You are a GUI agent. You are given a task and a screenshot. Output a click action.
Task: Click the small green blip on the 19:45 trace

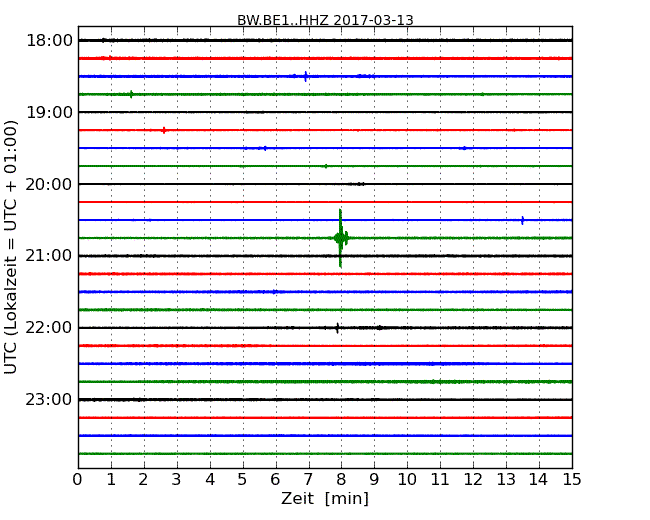[x=326, y=166]
